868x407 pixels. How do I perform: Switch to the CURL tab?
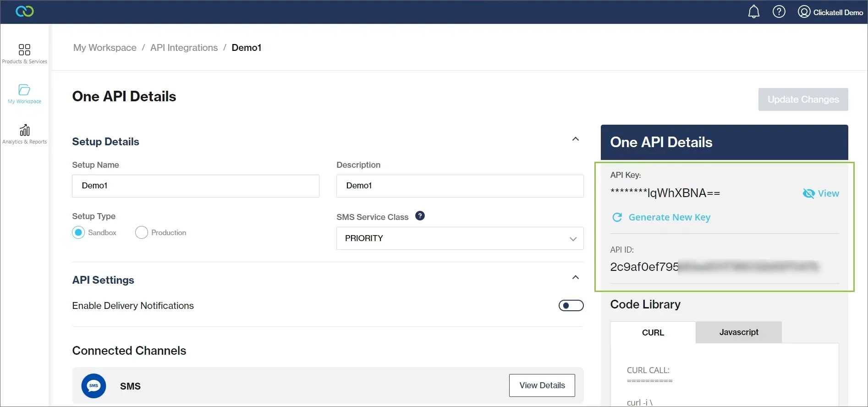653,332
